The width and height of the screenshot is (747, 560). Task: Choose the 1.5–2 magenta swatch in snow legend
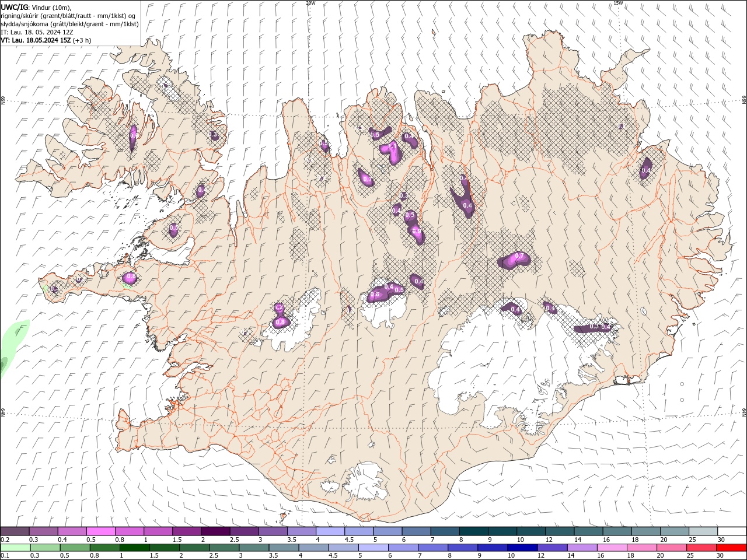tap(187, 531)
